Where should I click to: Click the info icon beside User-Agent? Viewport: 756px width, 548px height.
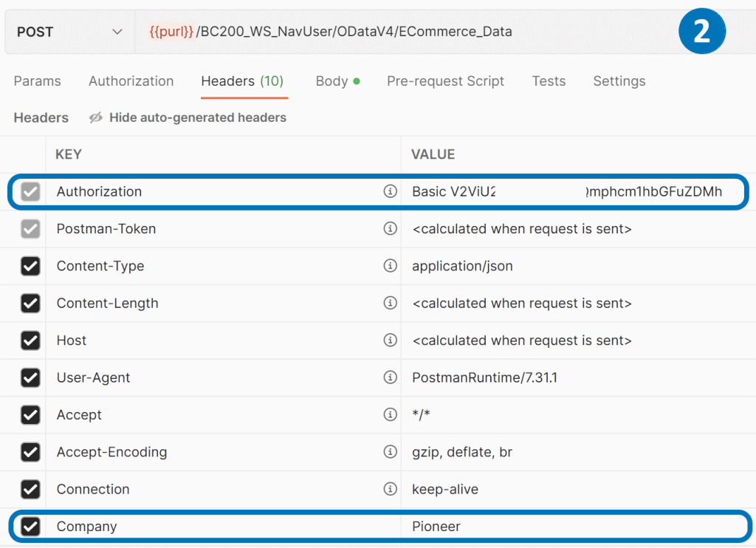click(391, 377)
